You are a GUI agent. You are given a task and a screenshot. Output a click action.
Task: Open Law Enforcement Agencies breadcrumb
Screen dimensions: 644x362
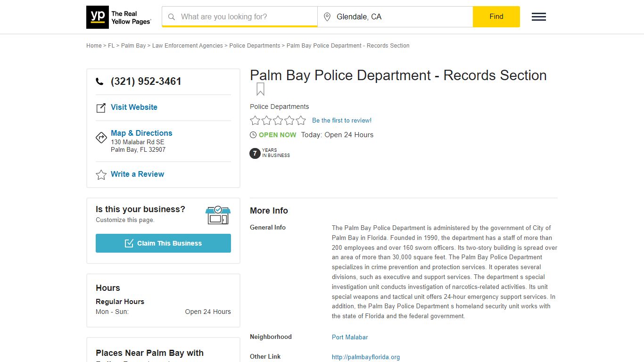tap(188, 46)
